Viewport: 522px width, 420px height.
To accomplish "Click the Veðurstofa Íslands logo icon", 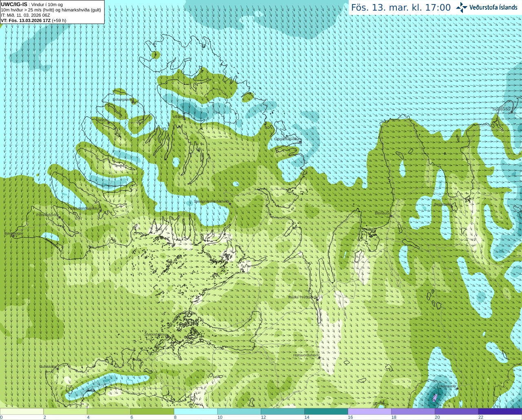I will tap(461, 7).
